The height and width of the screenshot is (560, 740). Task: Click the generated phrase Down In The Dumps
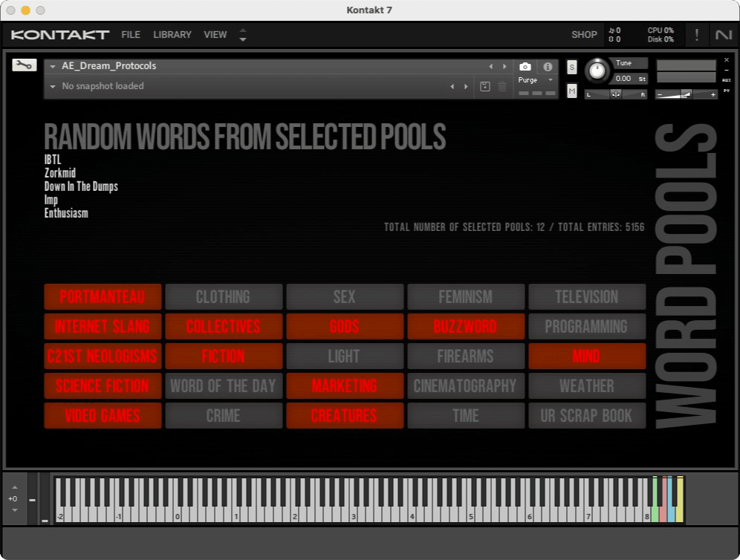coord(81,186)
